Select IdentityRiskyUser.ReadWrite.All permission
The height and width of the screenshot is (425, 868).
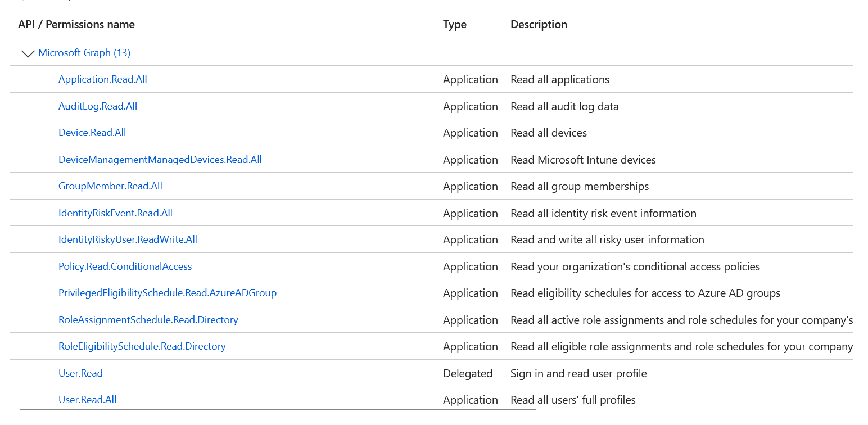pyautogui.click(x=128, y=239)
